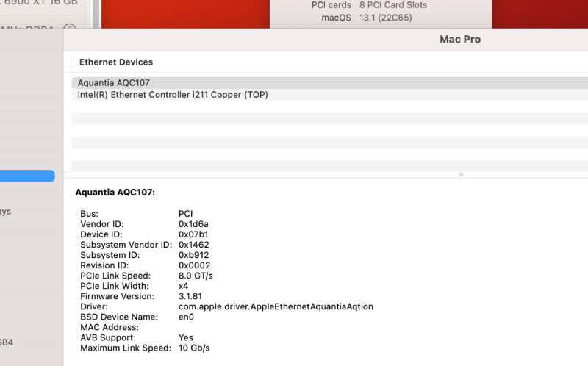Click the Subsystem ID value 0xb912
Image resolution: width=588 pixels, height=366 pixels.
[193, 255]
